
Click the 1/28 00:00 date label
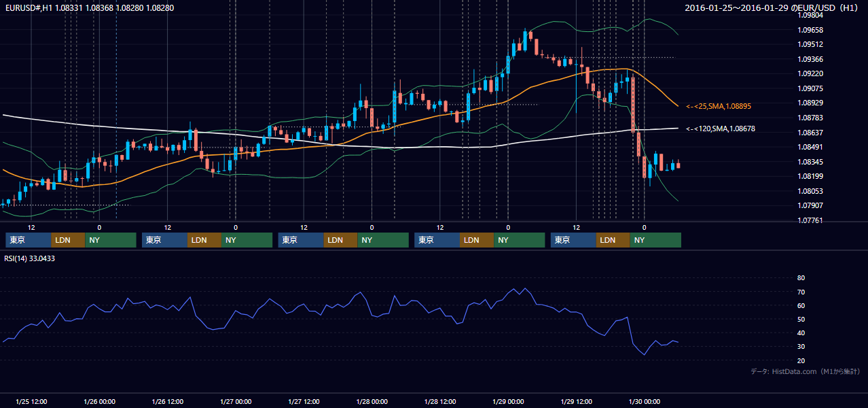372,401
